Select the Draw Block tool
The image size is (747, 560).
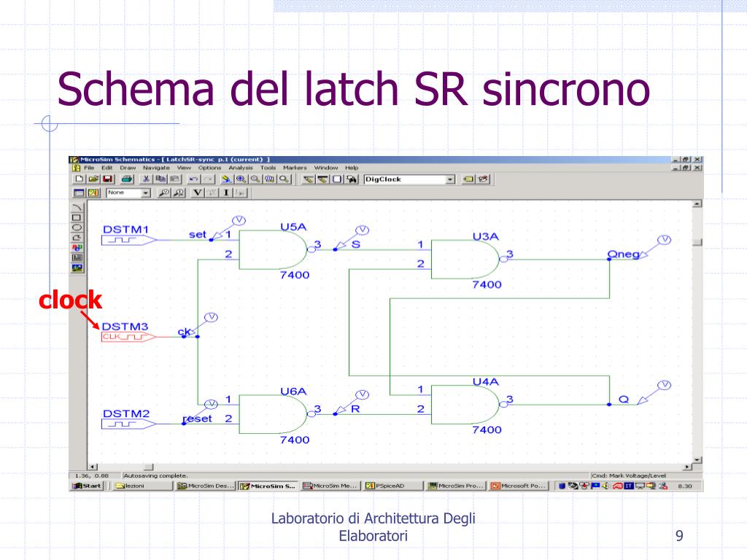coord(337,179)
